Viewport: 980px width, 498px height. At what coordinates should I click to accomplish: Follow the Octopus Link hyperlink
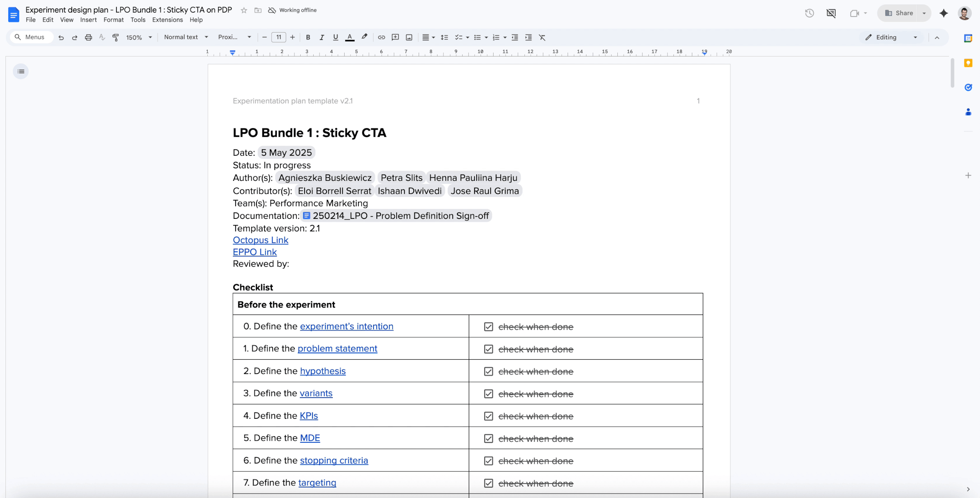(260, 240)
